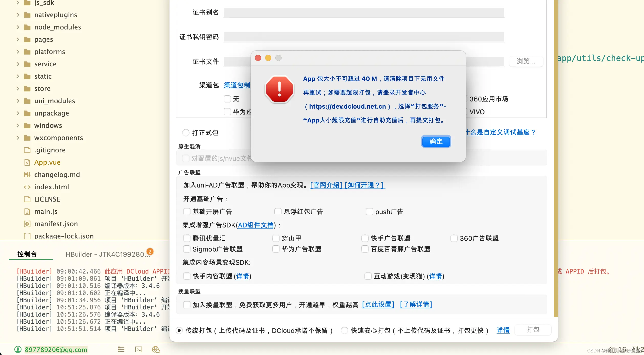Click the 确定 button in the dialog

pos(436,141)
